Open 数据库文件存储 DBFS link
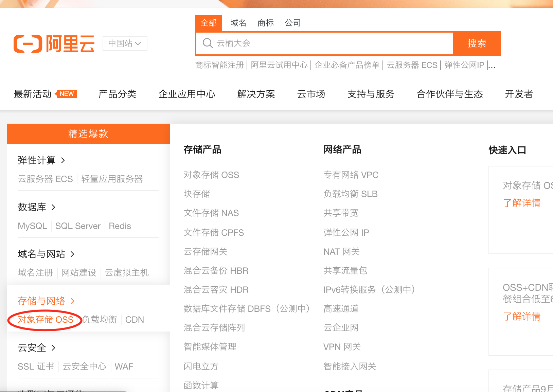The height and width of the screenshot is (392, 553). tap(247, 309)
